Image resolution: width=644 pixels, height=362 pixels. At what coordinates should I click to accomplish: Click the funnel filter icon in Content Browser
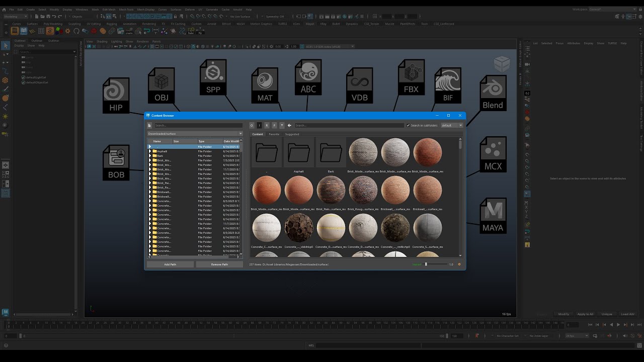(x=282, y=125)
